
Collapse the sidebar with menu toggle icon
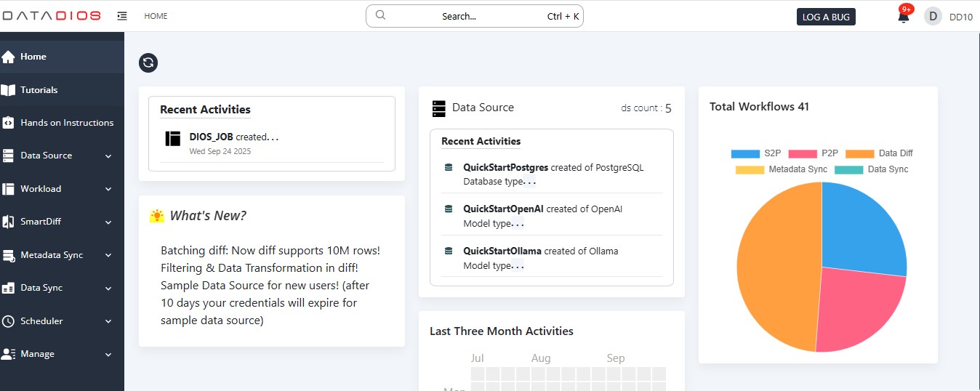(x=122, y=16)
